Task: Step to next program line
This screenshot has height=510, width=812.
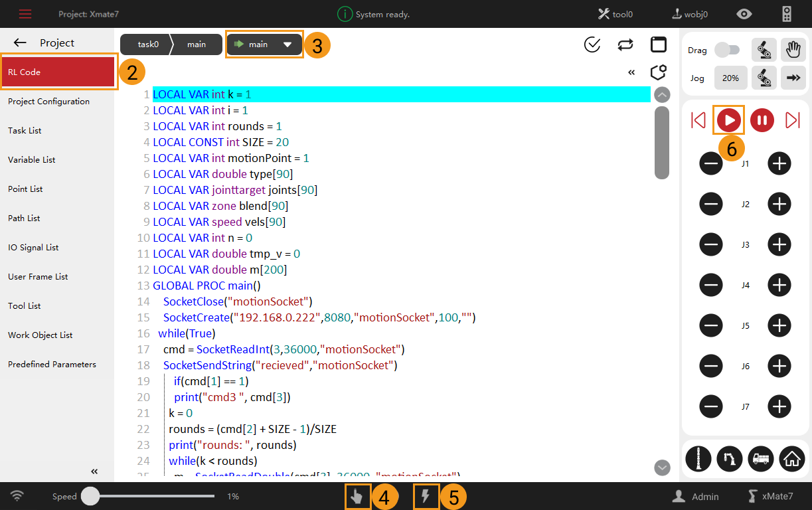Action: (x=793, y=120)
